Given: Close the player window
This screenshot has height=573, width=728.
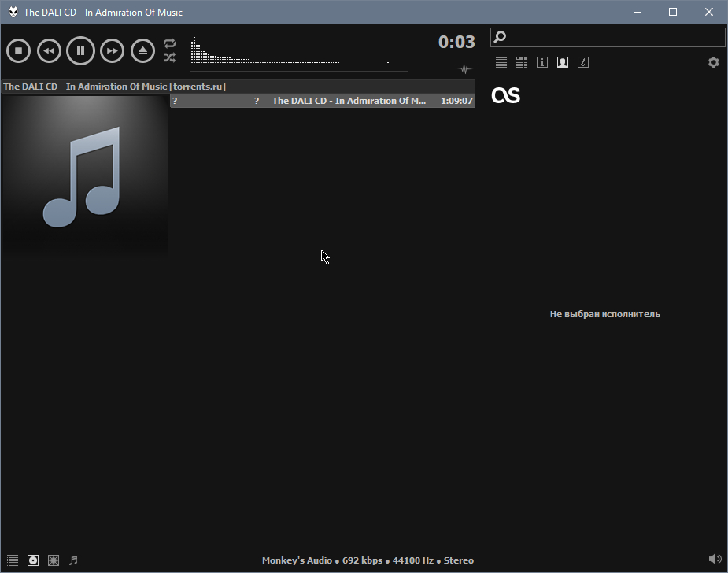Looking at the screenshot, I should [x=709, y=12].
